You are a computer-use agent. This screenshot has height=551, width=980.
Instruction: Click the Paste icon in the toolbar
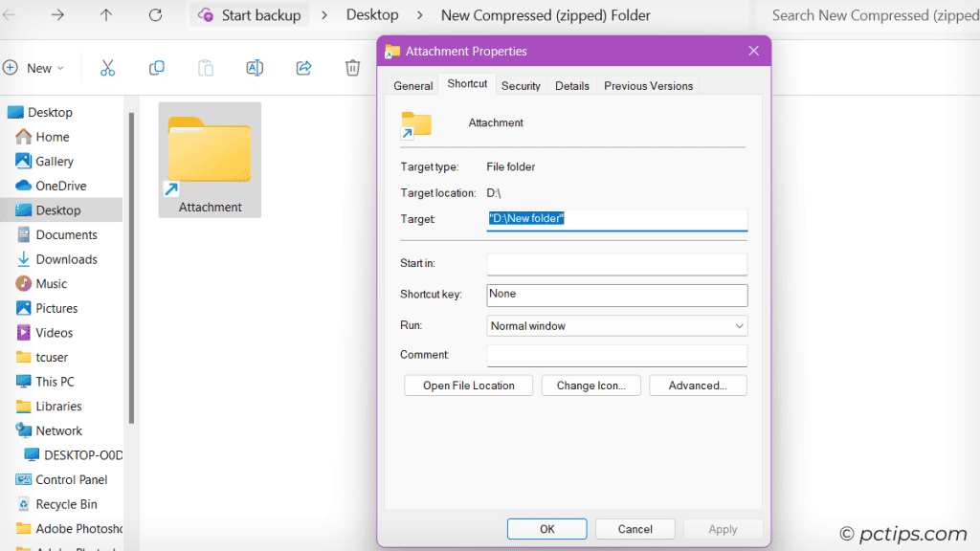(x=205, y=67)
